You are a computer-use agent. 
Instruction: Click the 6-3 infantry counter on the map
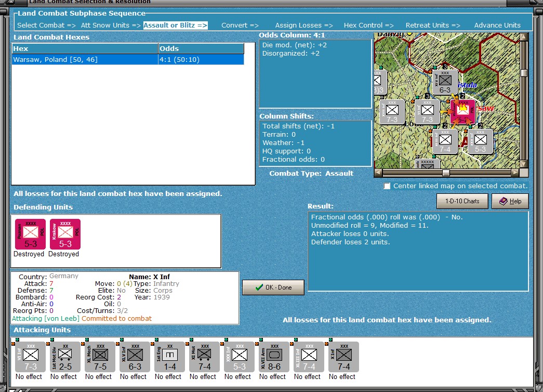[x=445, y=83]
